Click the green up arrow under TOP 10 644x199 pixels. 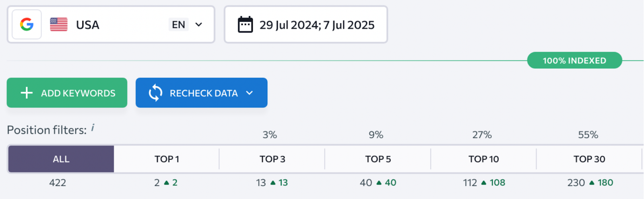coord(484,183)
